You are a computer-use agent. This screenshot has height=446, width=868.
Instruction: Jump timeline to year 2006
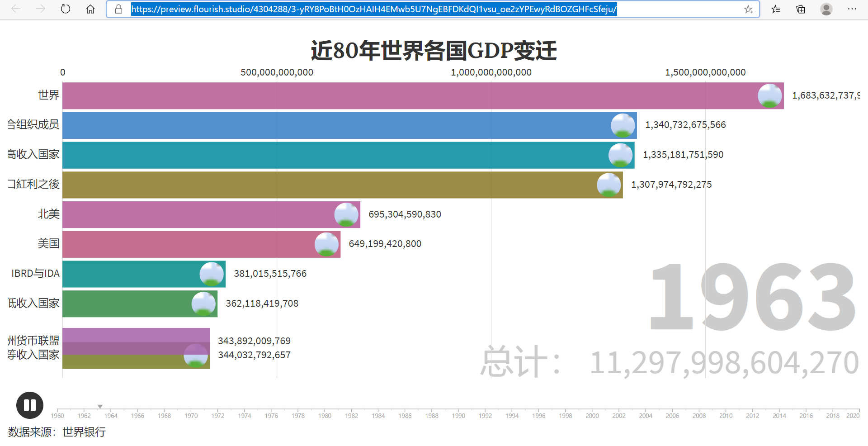672,416
